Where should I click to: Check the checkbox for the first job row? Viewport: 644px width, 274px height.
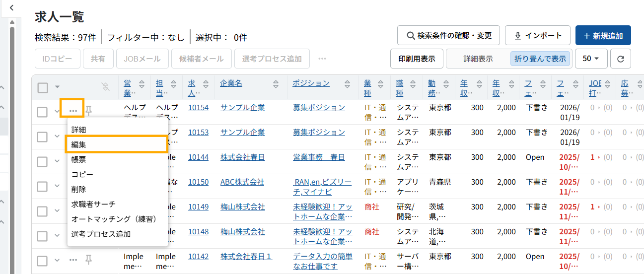point(43,112)
